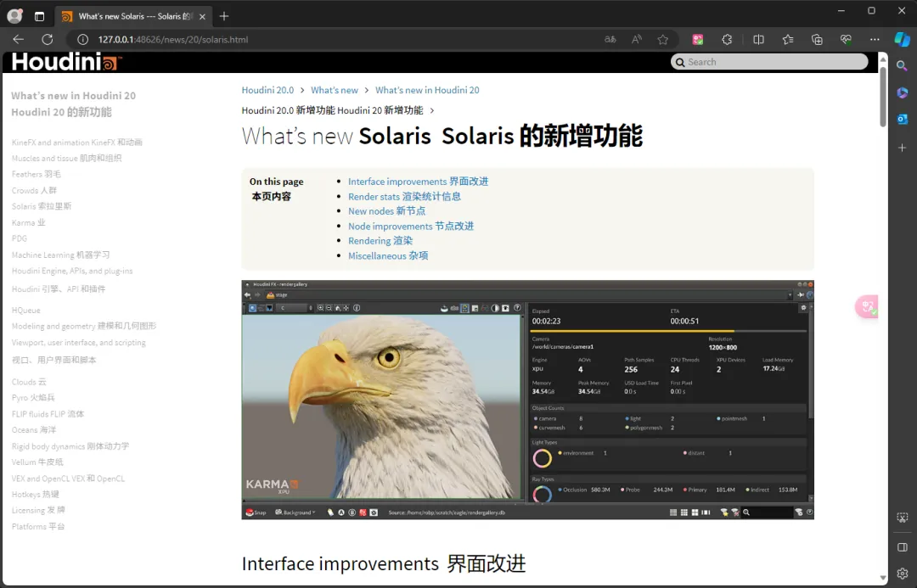Click the address bar URL
This screenshot has width=917, height=588.
click(173, 40)
